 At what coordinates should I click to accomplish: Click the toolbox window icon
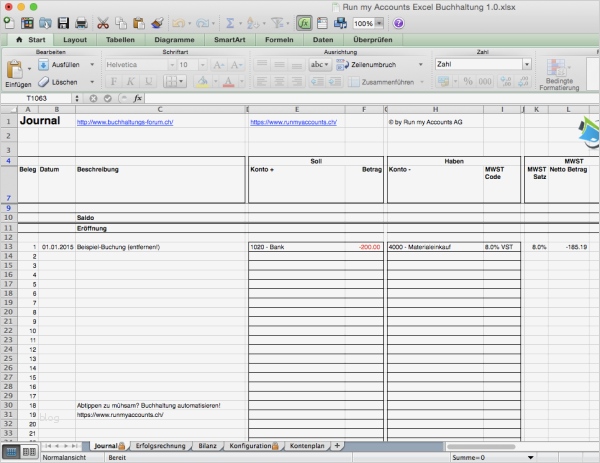point(322,23)
